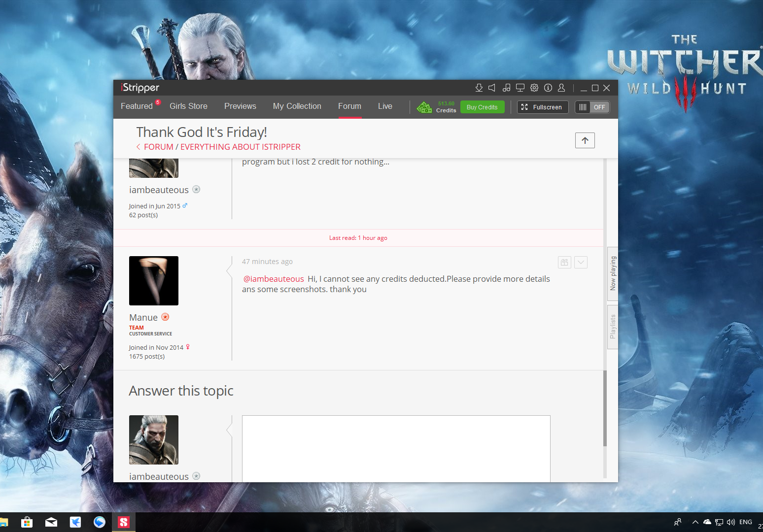Show hidden tray icons chevron

point(695,522)
